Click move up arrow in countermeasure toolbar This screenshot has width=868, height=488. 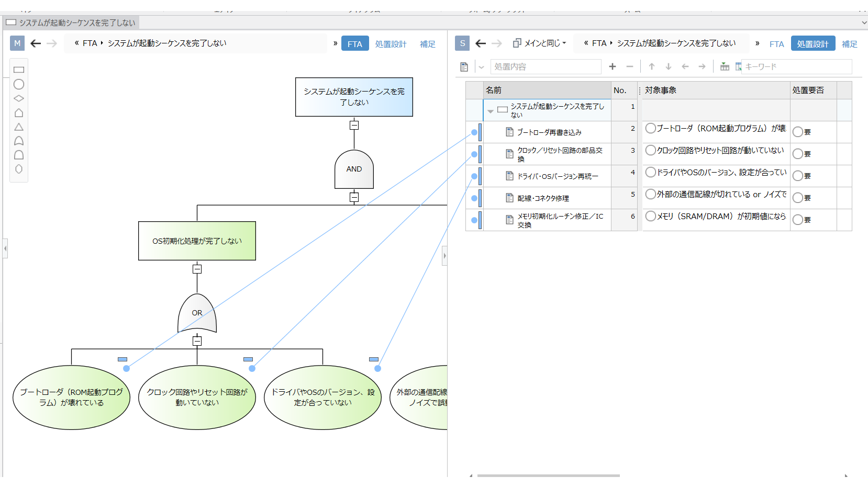coord(652,66)
